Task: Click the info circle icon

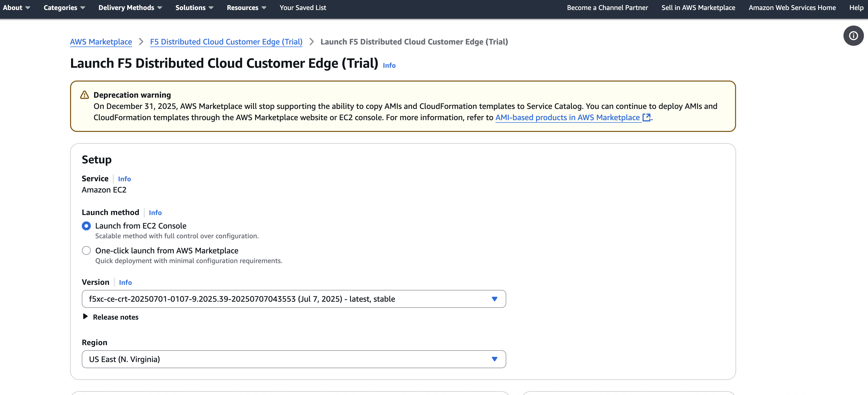Action: coord(853,35)
